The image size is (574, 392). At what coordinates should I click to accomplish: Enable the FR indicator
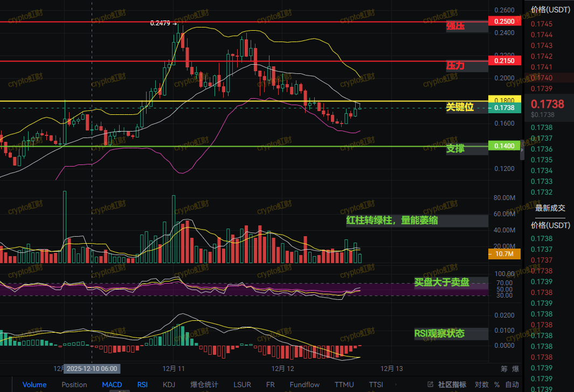(x=270, y=384)
